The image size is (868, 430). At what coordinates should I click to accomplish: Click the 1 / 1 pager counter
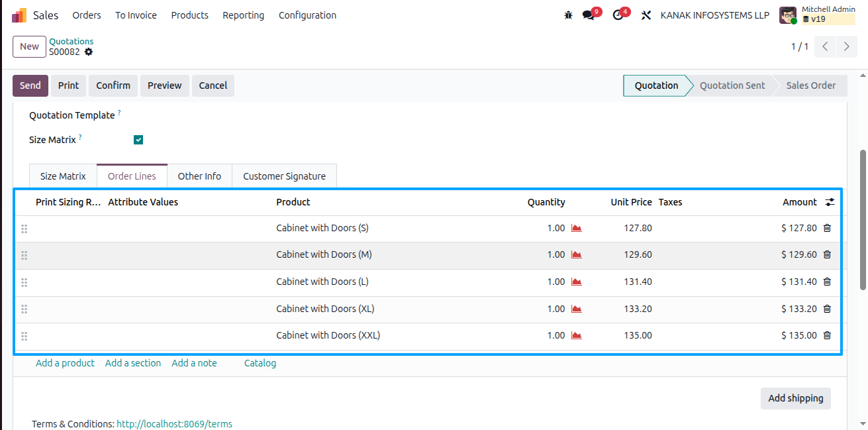point(800,46)
